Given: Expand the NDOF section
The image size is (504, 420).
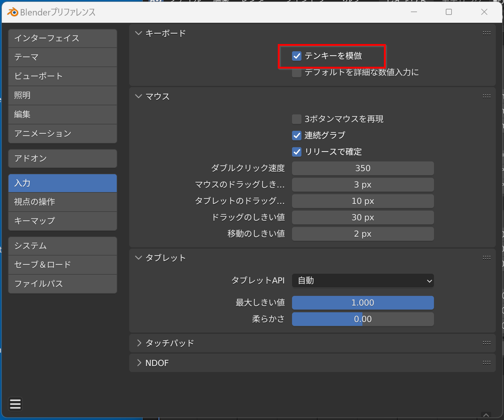Looking at the screenshot, I should pos(139,363).
